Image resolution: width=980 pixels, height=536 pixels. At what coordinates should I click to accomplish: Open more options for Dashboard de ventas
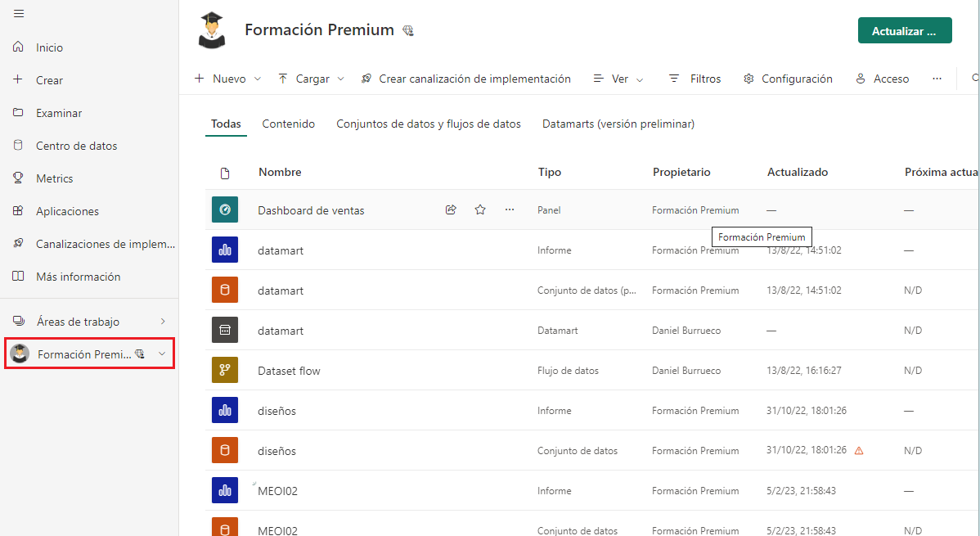510,210
